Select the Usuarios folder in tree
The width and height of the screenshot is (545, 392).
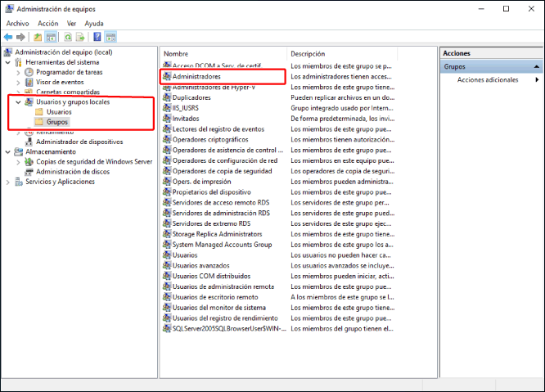click(x=59, y=112)
